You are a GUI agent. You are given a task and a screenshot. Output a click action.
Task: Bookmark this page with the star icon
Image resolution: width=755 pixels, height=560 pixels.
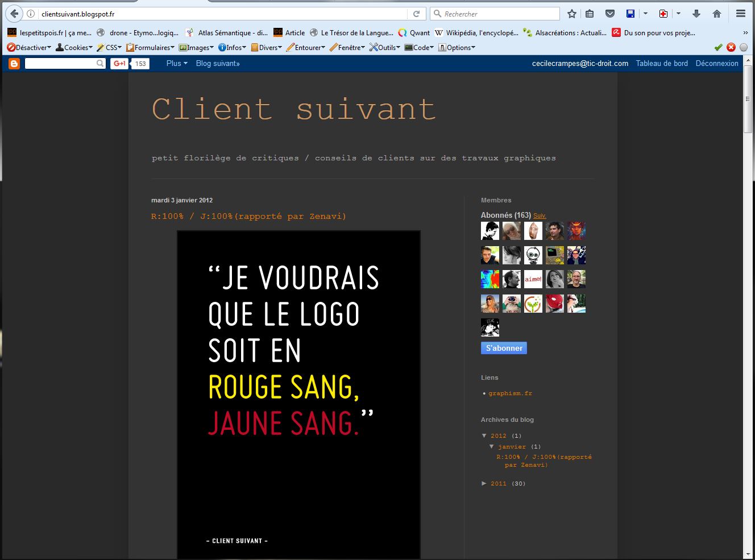[x=572, y=14]
